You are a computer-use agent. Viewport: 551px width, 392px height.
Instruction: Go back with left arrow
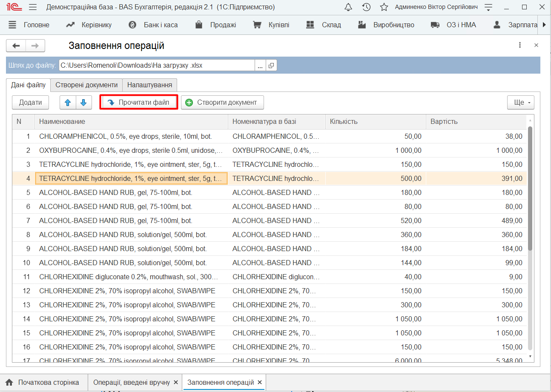[16, 46]
